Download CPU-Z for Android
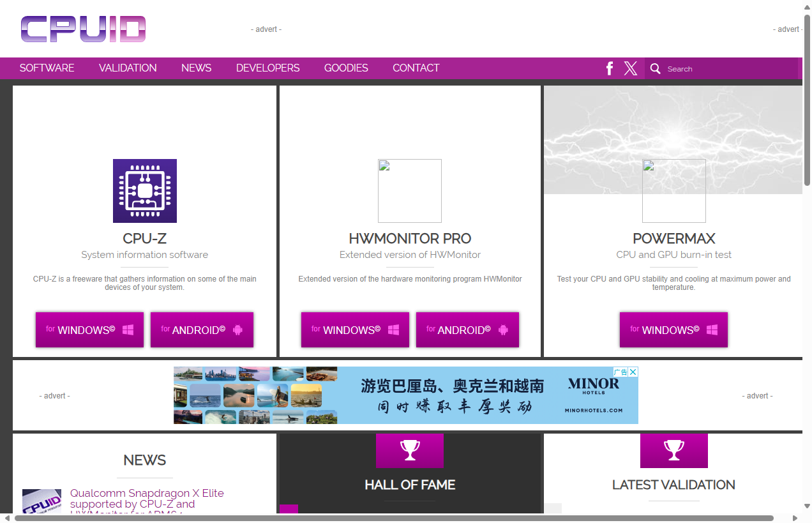This screenshot has width=812, height=523. [x=202, y=330]
